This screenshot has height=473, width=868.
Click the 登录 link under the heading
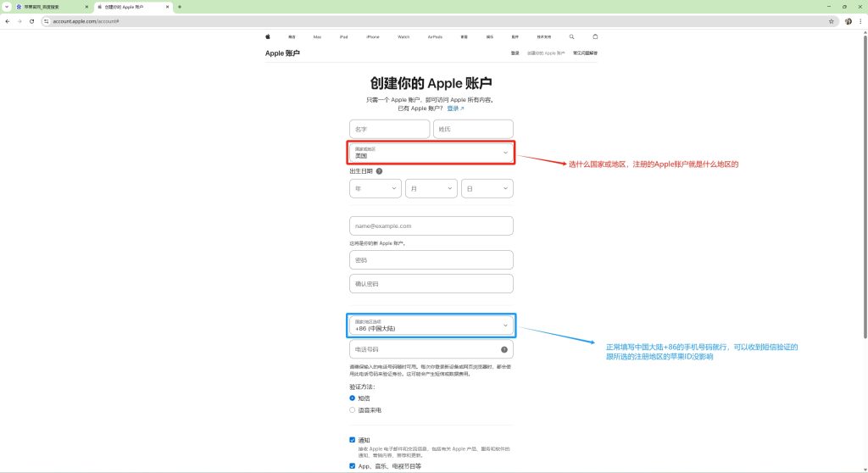(455, 109)
